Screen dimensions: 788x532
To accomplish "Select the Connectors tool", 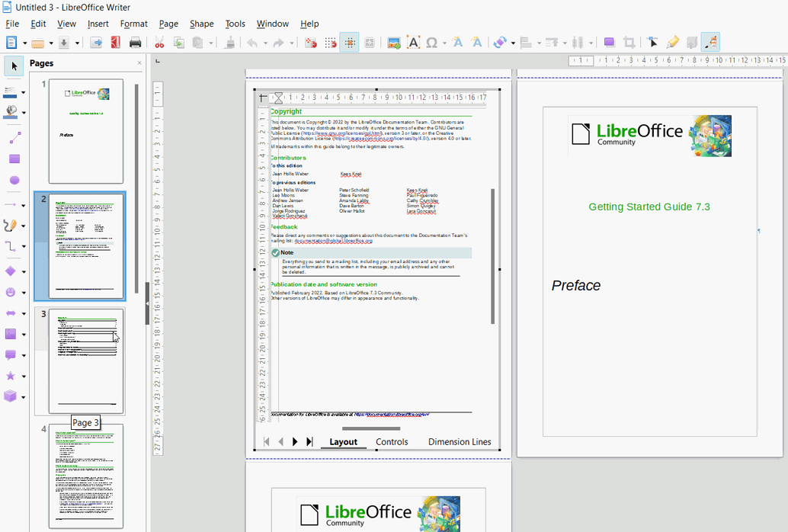I will coord(11,246).
